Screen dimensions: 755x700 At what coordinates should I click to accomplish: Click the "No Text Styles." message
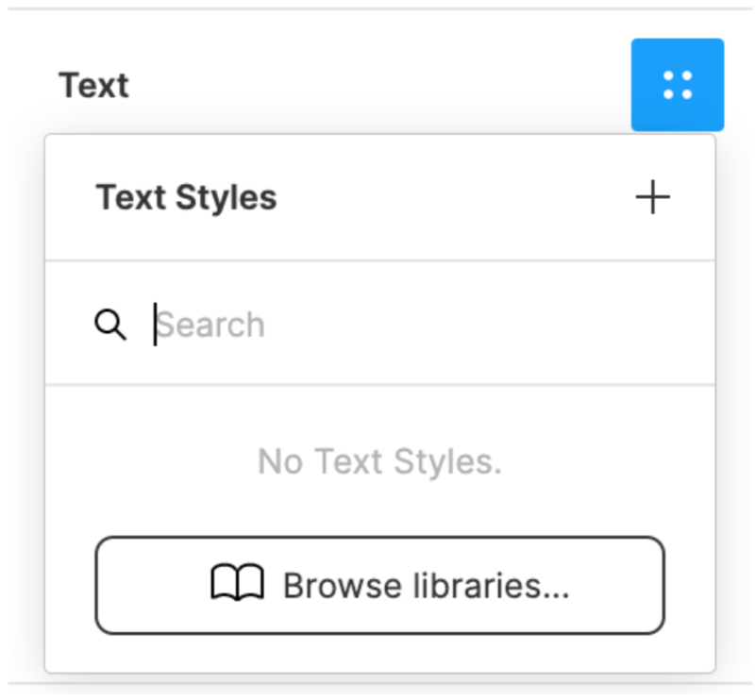[x=379, y=462]
